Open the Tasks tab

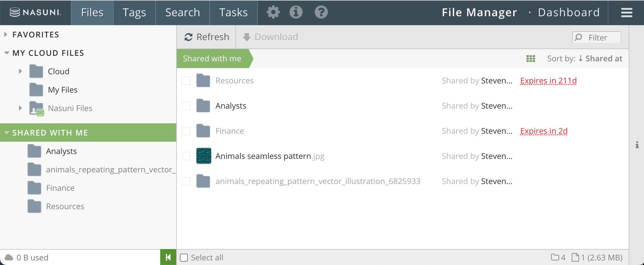pyautogui.click(x=233, y=13)
